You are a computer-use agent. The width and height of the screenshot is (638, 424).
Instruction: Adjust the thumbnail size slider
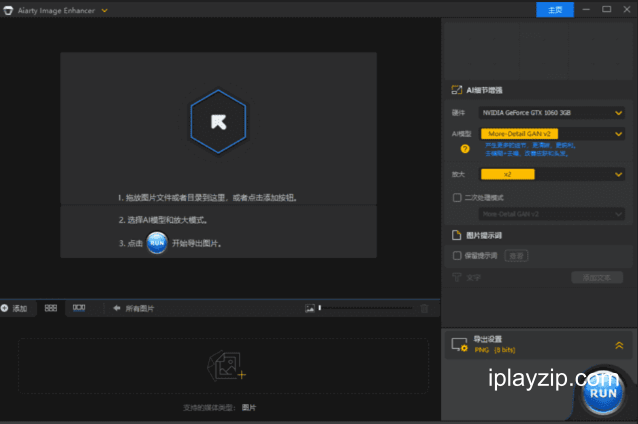tap(366, 308)
